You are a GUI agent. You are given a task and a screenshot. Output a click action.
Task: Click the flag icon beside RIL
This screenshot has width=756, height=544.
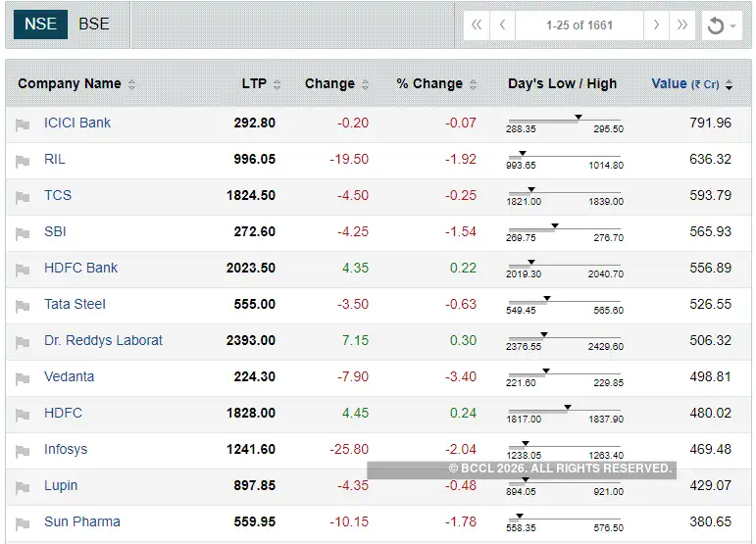point(23,161)
